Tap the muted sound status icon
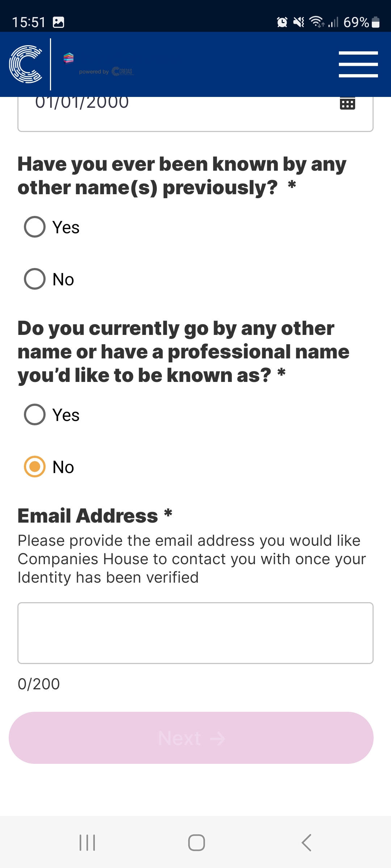Viewport: 391px width, 868px height. (299, 22)
